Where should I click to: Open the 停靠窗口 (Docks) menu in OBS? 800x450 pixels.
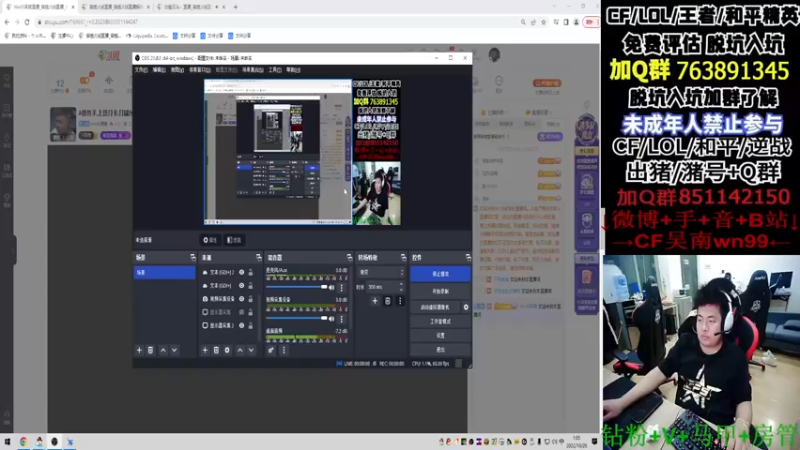point(199,70)
